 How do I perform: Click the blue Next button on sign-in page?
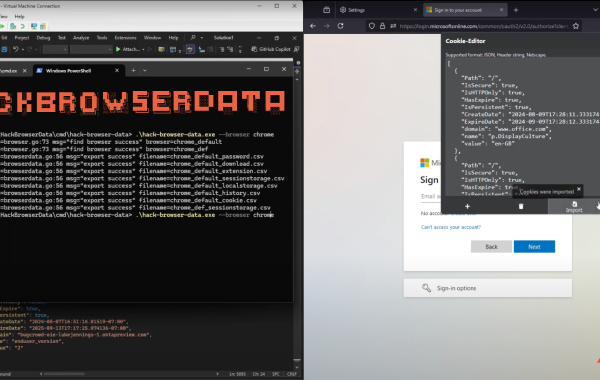click(534, 246)
